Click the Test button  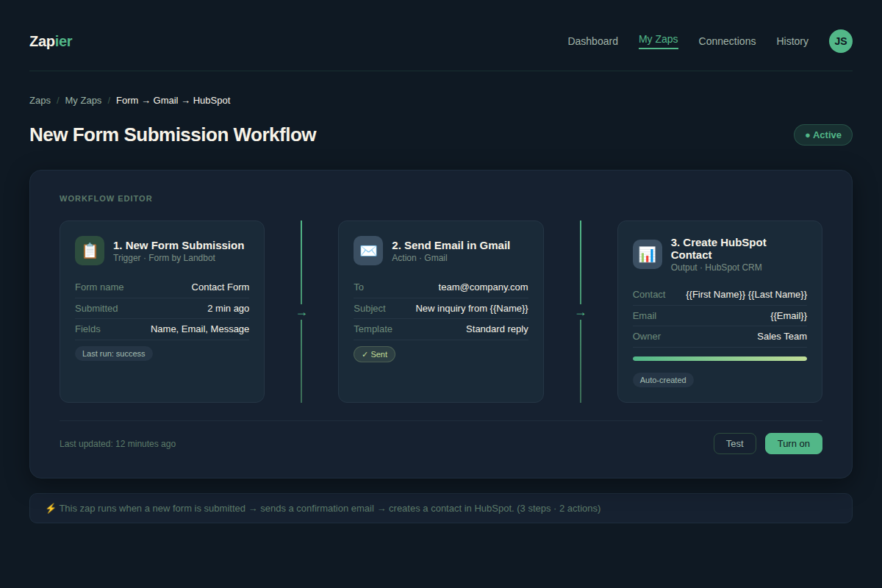(735, 444)
